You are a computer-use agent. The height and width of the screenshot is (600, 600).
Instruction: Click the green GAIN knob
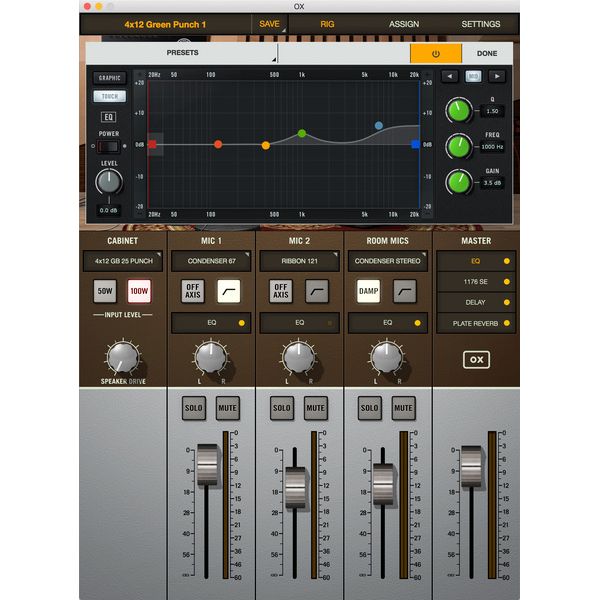click(x=459, y=182)
